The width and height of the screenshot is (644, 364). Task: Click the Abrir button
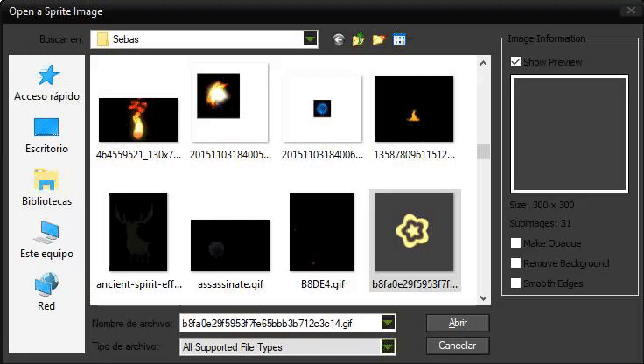pos(458,323)
